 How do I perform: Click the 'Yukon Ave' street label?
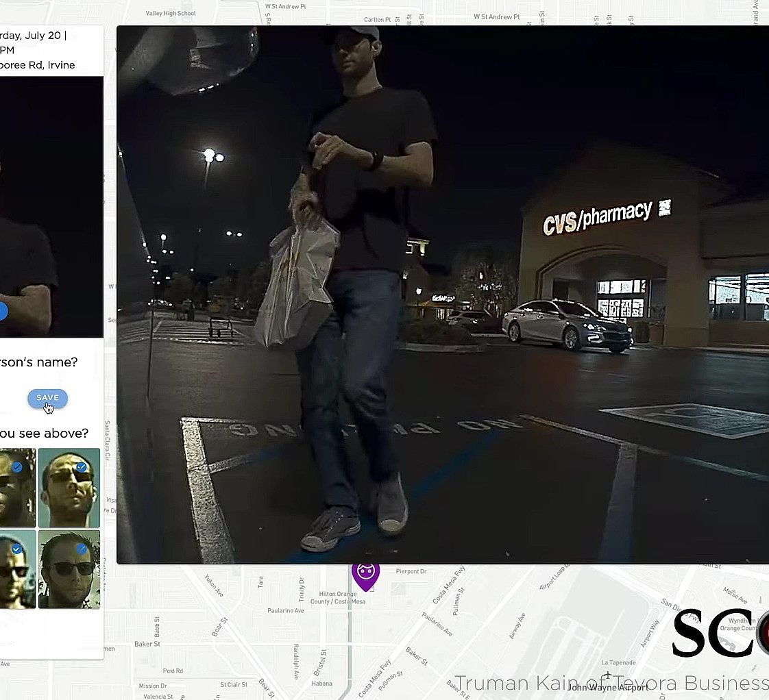pyautogui.click(x=213, y=586)
